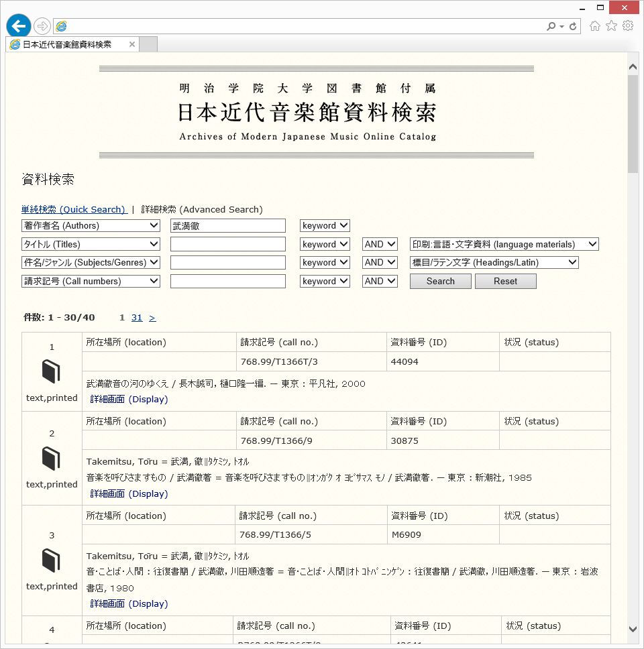Open browser settings gear icon
Screen dimensions: 644x649
point(628,26)
